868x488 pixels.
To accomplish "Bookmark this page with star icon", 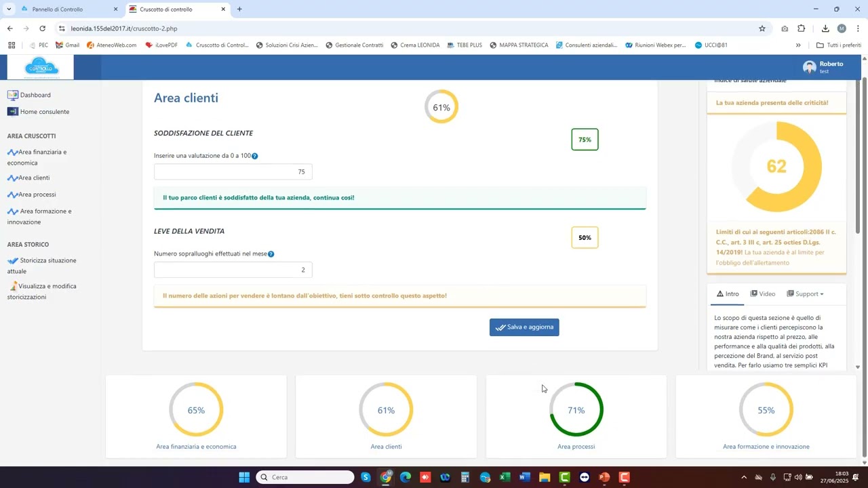I will pyautogui.click(x=762, y=28).
